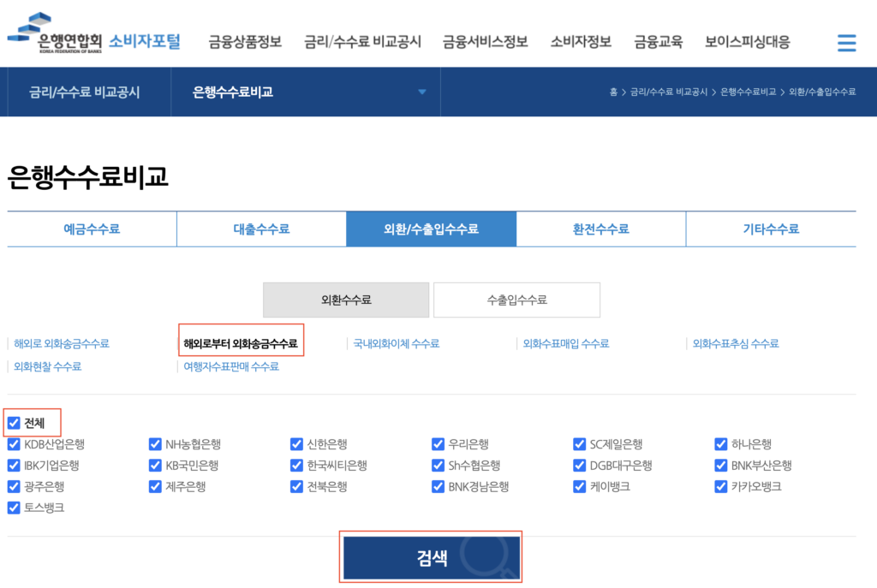This screenshot has height=588, width=877.
Task: Open the 보이스피싱대응 menu
Action: (747, 41)
